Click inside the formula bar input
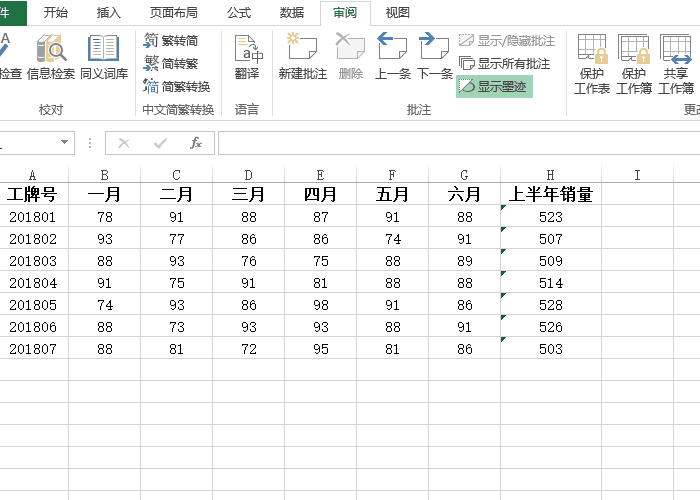The width and height of the screenshot is (700, 500). pyautogui.click(x=459, y=143)
